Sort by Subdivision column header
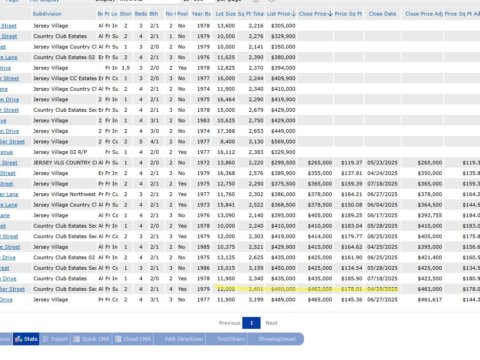This screenshot has height=360, width=480. tap(47, 14)
